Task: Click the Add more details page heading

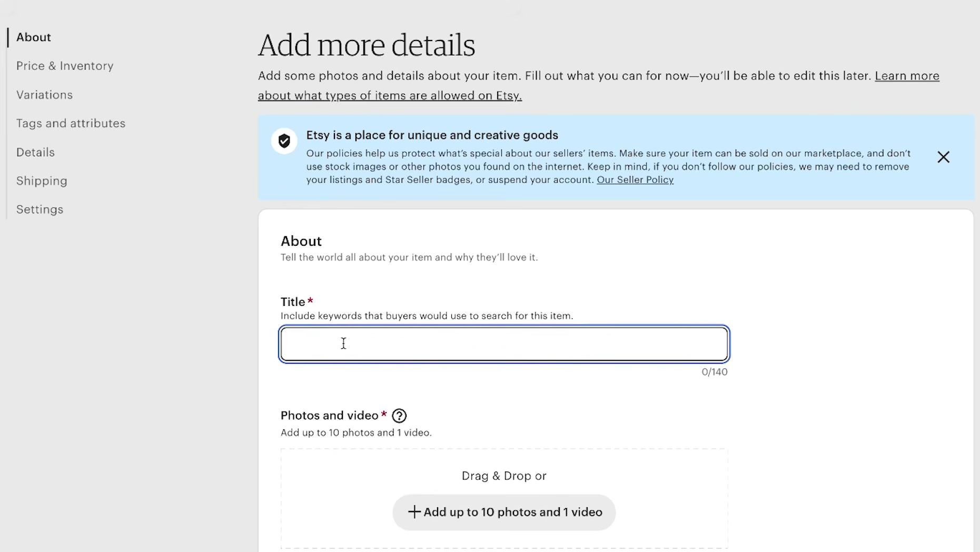Action: coord(367,45)
